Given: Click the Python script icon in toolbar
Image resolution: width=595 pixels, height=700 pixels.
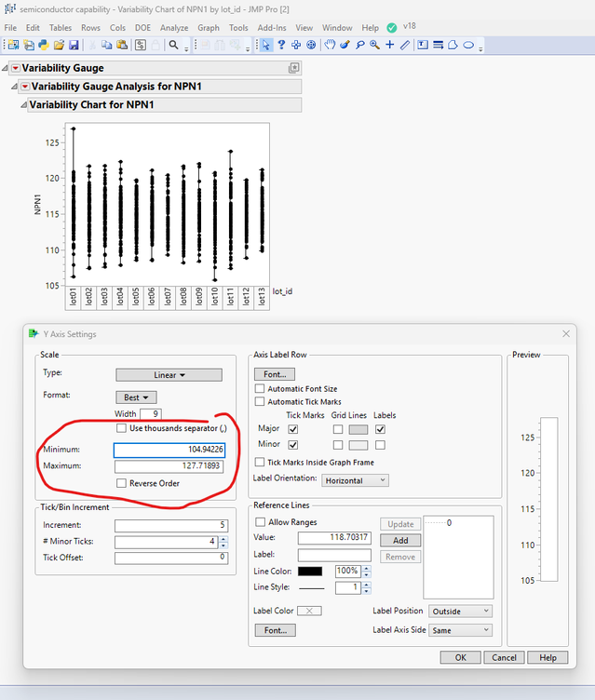Looking at the screenshot, I should 44,45.
